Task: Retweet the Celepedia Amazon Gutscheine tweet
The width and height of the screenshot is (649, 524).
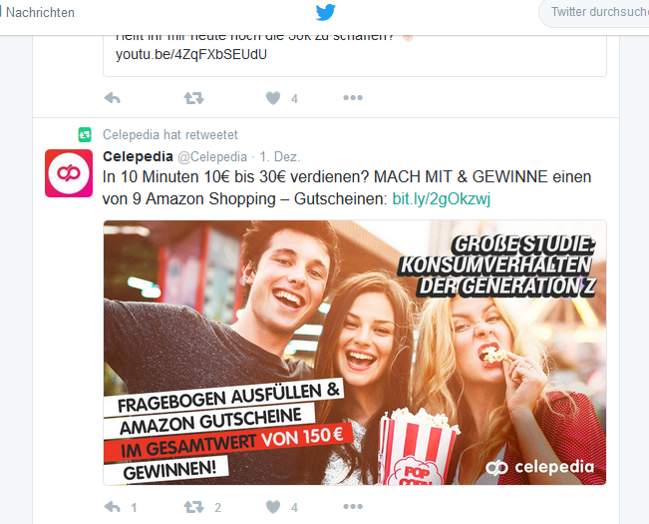Action: point(194,507)
